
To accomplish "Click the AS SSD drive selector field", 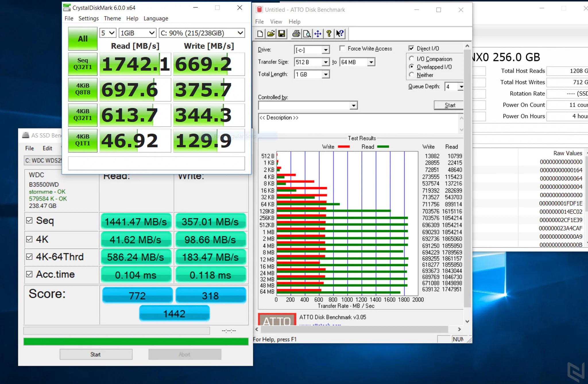I will point(43,160).
